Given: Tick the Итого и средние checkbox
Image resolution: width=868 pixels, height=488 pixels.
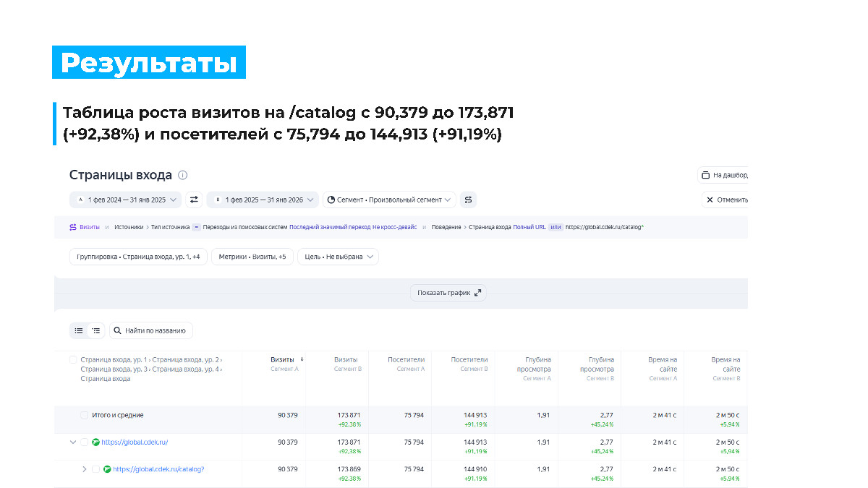Looking at the screenshot, I should (84, 415).
